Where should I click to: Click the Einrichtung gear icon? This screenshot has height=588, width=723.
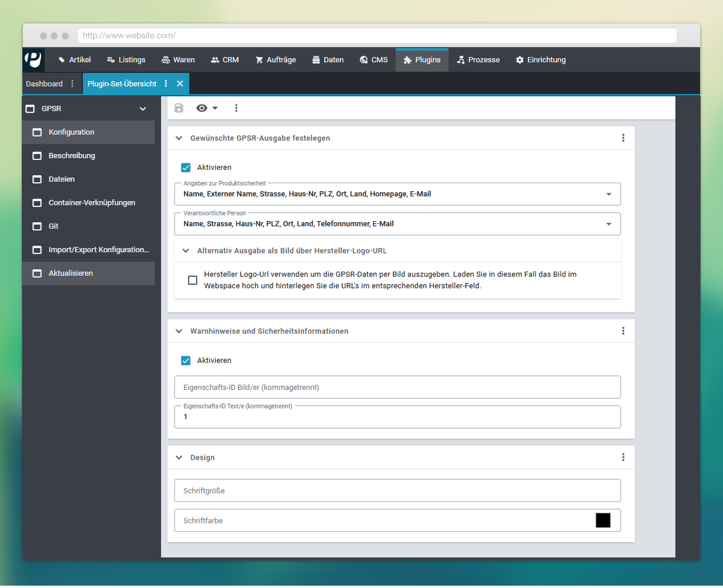click(x=520, y=60)
